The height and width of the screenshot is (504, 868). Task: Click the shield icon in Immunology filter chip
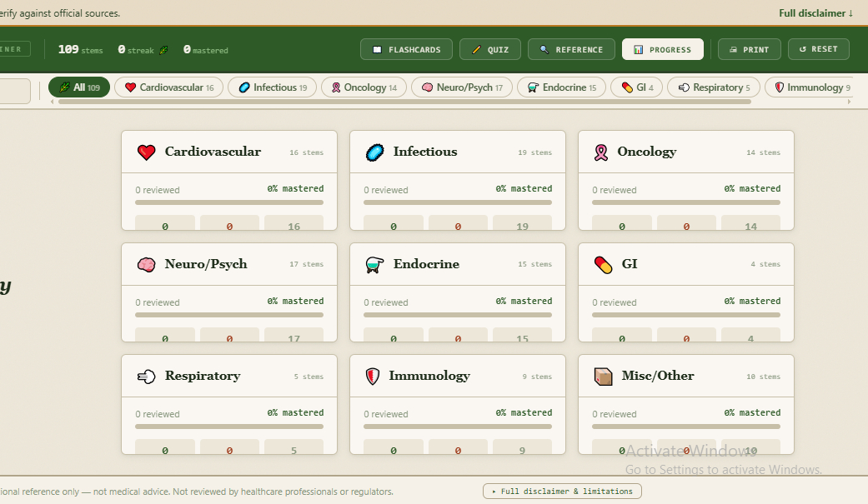point(780,87)
